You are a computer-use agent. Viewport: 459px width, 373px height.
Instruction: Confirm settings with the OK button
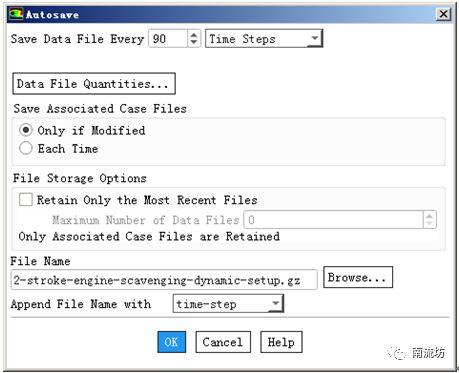(x=172, y=342)
